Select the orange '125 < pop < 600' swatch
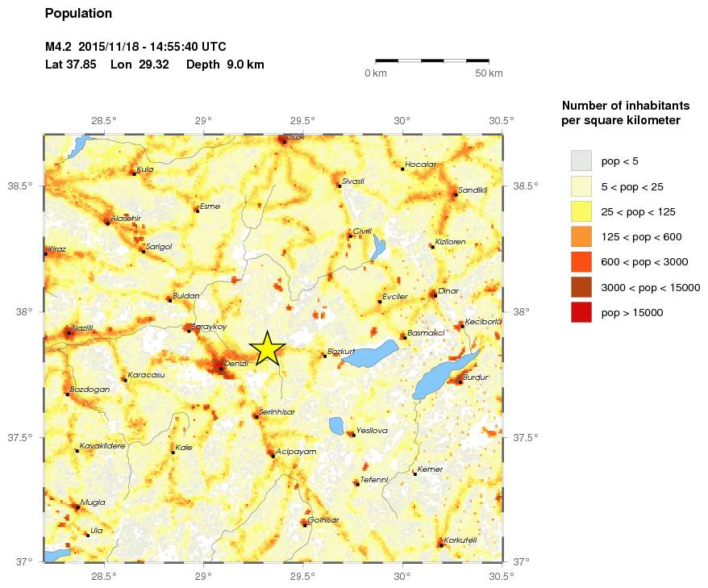The width and height of the screenshot is (708, 588). click(581, 236)
